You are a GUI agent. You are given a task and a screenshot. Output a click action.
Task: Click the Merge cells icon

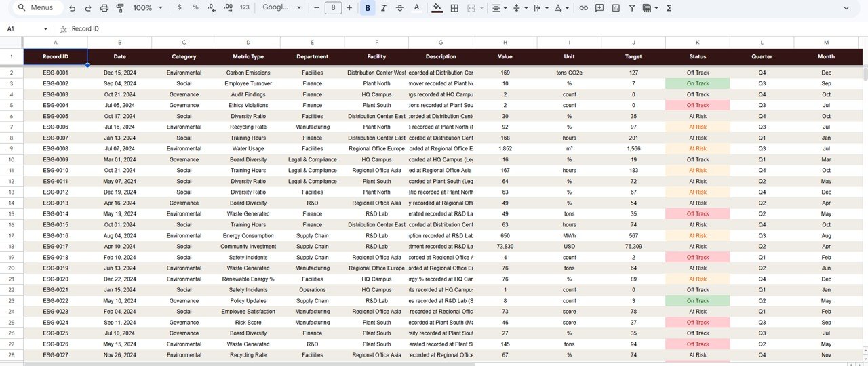tap(471, 8)
